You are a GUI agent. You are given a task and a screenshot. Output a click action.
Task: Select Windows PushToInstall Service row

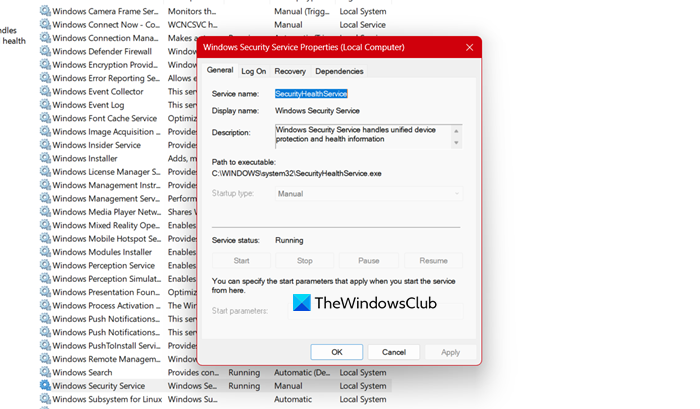point(106,346)
